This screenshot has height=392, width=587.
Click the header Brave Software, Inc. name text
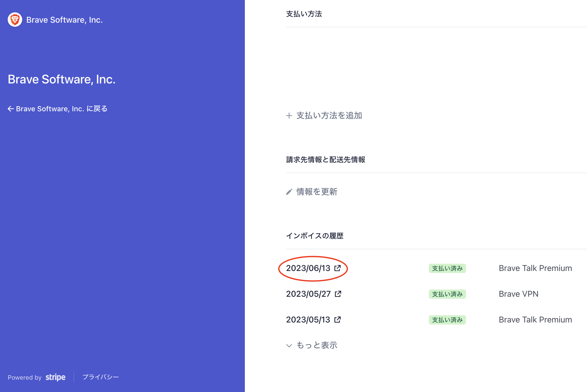click(64, 20)
